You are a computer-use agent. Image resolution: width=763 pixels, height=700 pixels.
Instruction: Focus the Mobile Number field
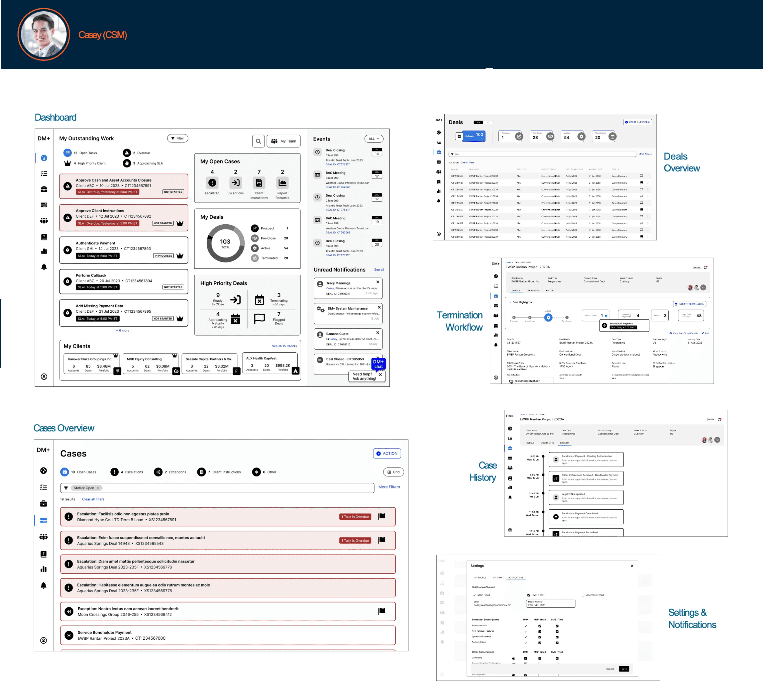coord(551,603)
